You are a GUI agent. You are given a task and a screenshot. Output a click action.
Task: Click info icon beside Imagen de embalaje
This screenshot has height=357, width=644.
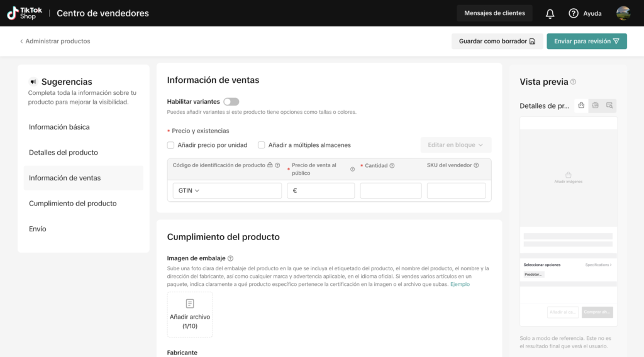coord(231,258)
